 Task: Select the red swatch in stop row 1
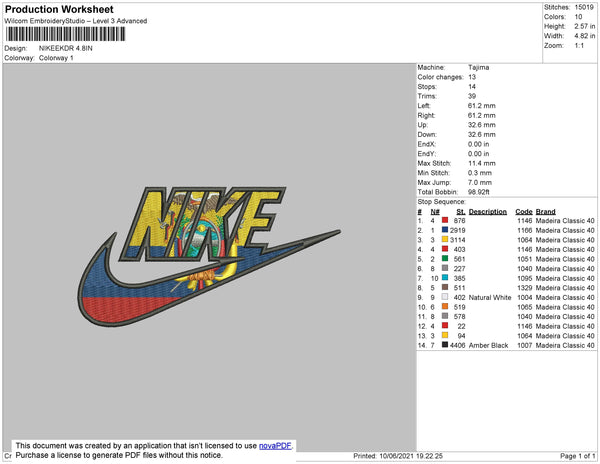tap(445, 220)
